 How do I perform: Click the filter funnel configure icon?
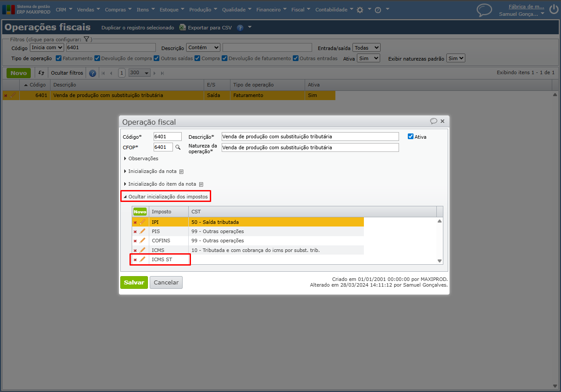tap(86, 40)
